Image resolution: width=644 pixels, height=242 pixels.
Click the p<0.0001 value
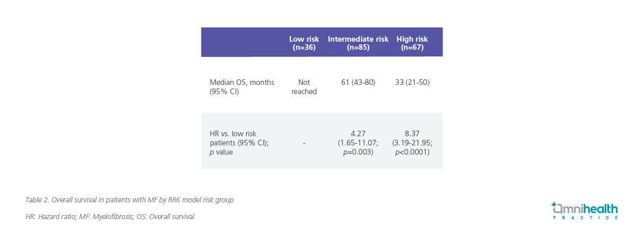412,152
